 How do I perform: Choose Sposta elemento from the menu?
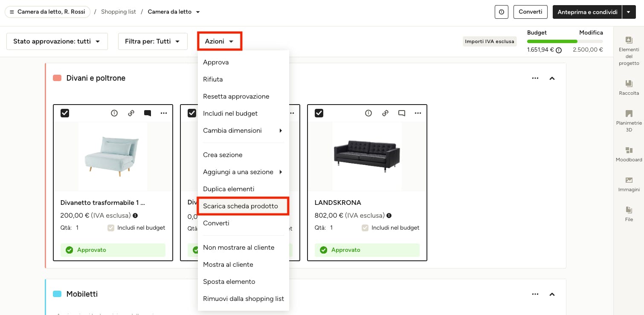[x=244, y=282]
